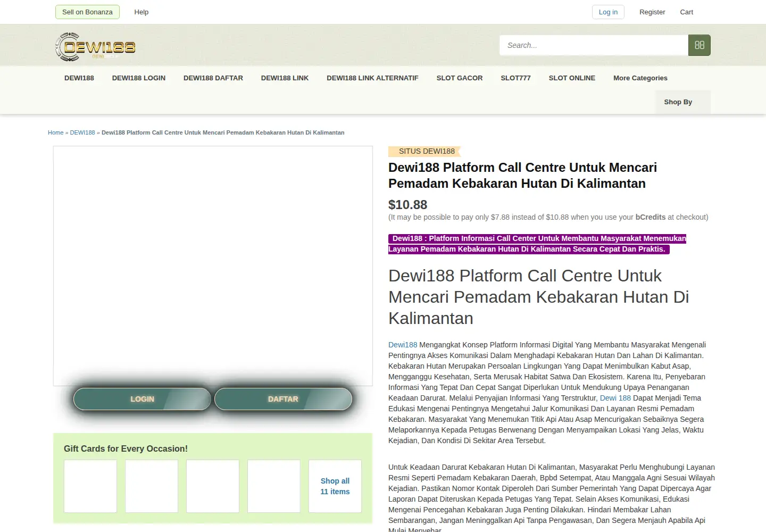The height and width of the screenshot is (532, 766).
Task: Expand More Categories menu
Action: [x=640, y=78]
